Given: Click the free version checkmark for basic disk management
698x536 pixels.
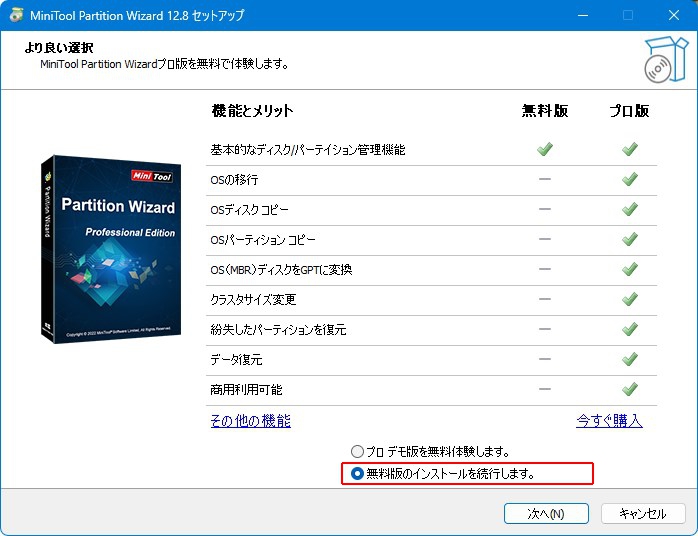Looking at the screenshot, I should [x=545, y=149].
